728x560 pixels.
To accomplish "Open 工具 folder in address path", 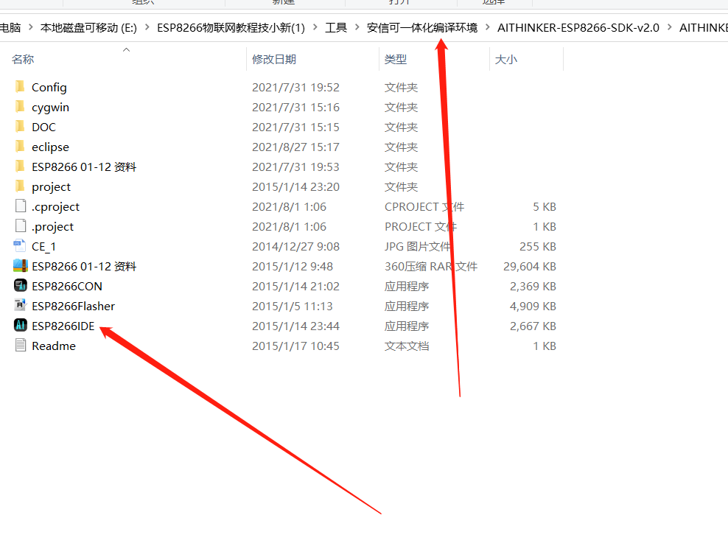I will click(336, 28).
